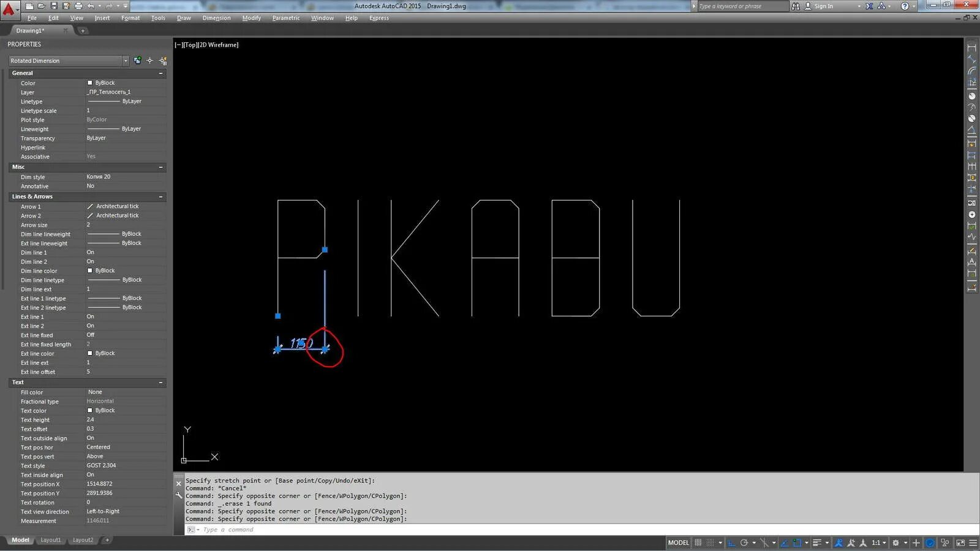Image resolution: width=980 pixels, height=551 pixels.
Task: Open the Express menu
Action: point(379,18)
